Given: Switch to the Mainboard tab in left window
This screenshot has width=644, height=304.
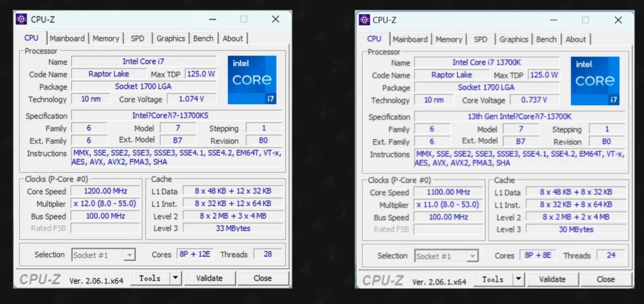Looking at the screenshot, I should 67,38.
